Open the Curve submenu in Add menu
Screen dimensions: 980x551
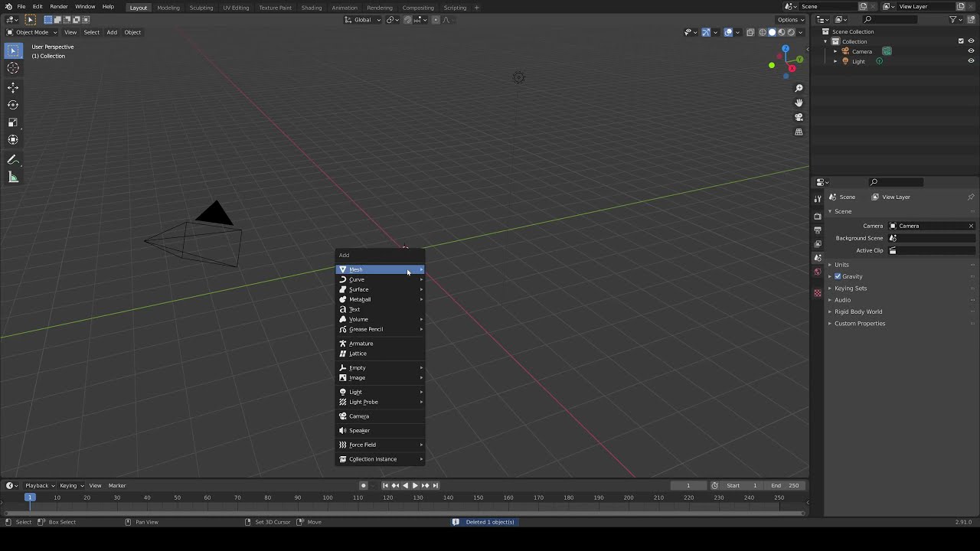(381, 279)
